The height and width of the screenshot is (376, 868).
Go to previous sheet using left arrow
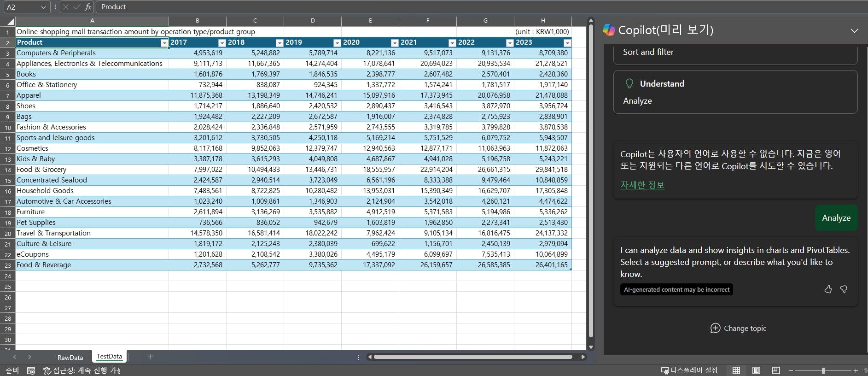point(15,357)
